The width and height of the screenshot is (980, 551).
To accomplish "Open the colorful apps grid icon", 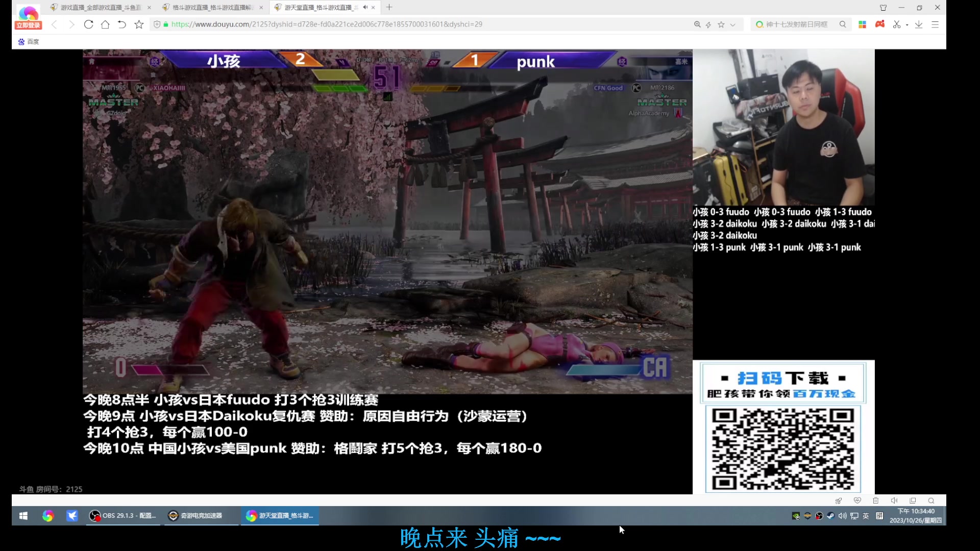I will tap(863, 24).
